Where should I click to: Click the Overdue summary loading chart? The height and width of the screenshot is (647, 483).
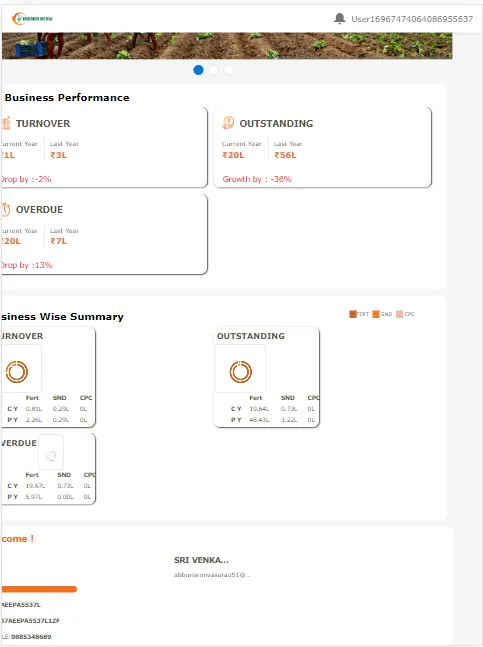pyautogui.click(x=51, y=456)
